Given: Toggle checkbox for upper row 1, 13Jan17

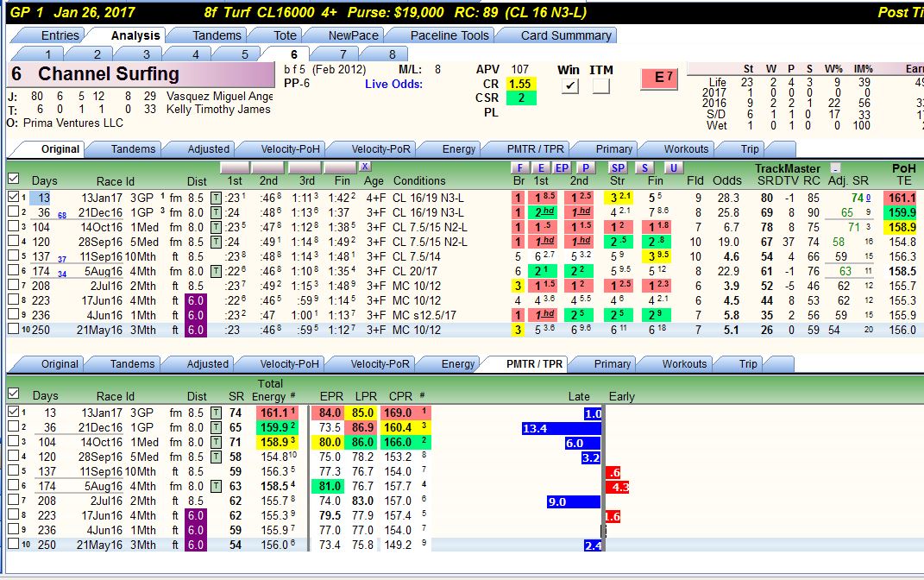Looking at the screenshot, I should pos(14,197).
